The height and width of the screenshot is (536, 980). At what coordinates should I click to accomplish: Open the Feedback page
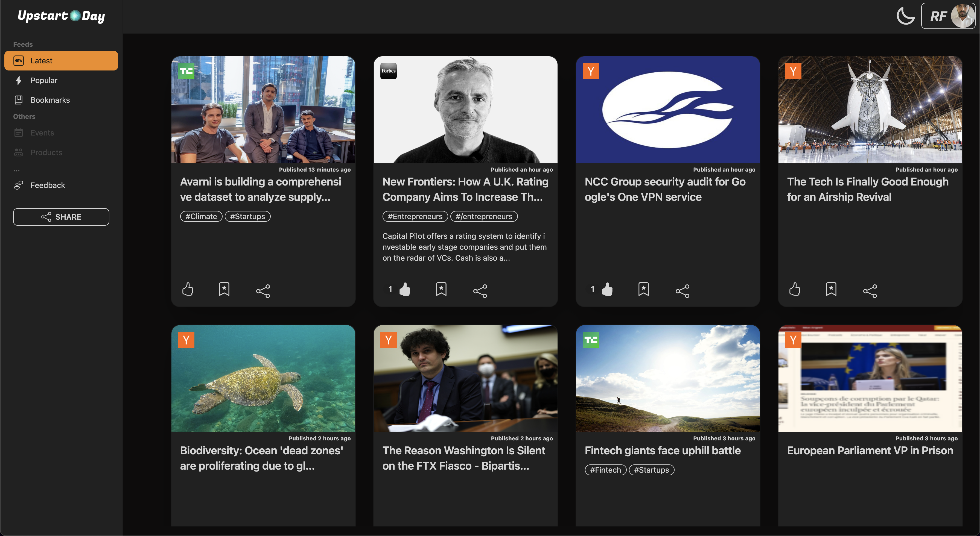(x=61, y=185)
